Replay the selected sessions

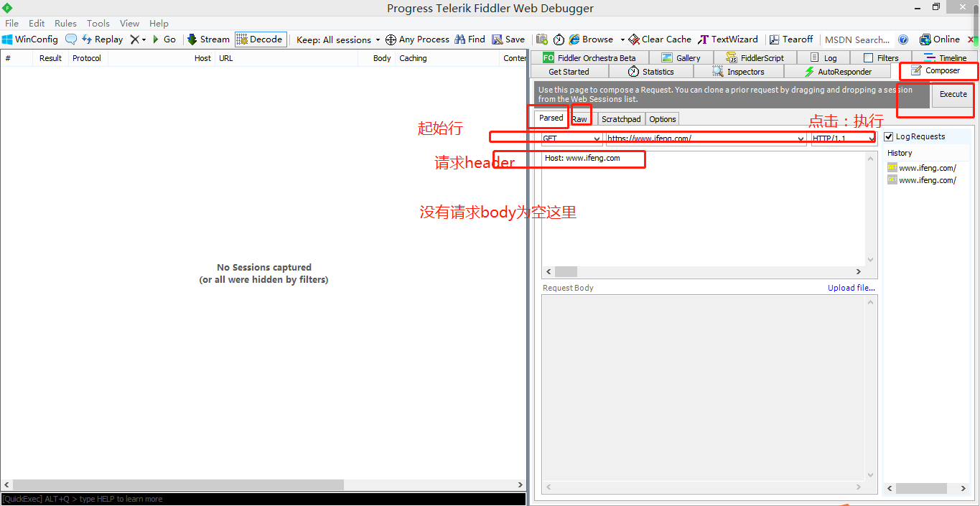point(102,39)
